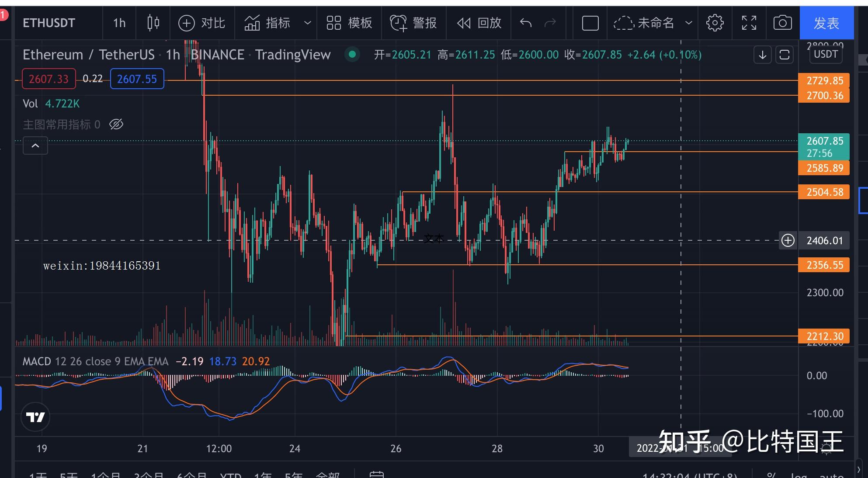Select the layout rectangle icon
The image size is (868, 478).
point(590,23)
